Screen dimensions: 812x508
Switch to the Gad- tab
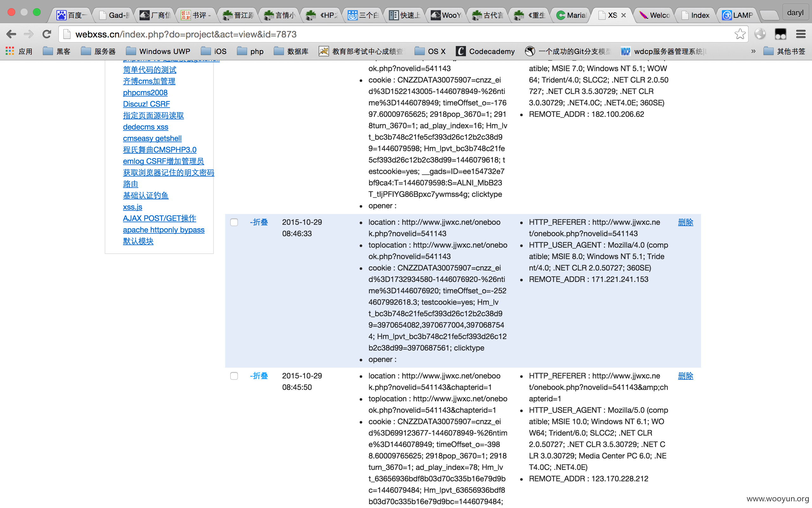tap(114, 15)
